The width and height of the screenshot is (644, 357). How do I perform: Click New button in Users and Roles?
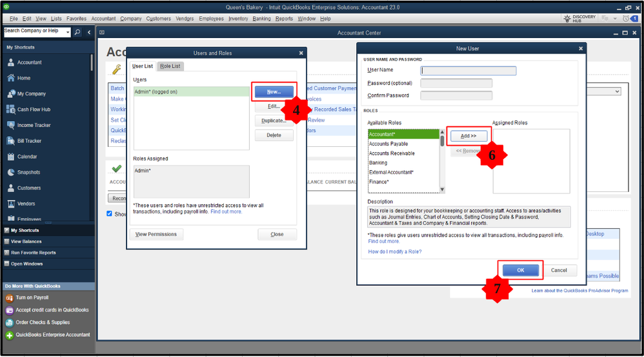click(274, 92)
